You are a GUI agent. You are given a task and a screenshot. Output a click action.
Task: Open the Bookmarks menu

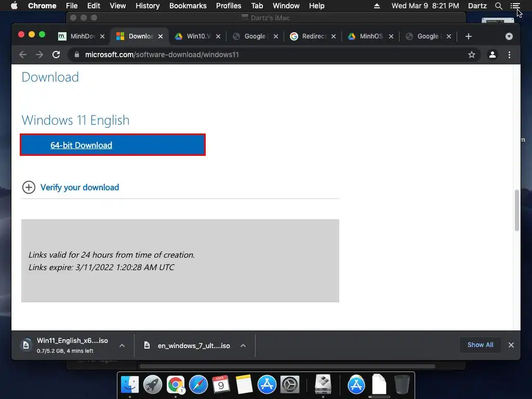pyautogui.click(x=188, y=6)
